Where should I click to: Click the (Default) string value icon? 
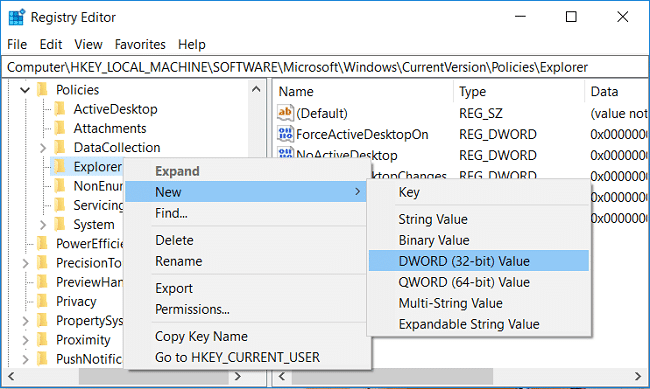tap(285, 113)
